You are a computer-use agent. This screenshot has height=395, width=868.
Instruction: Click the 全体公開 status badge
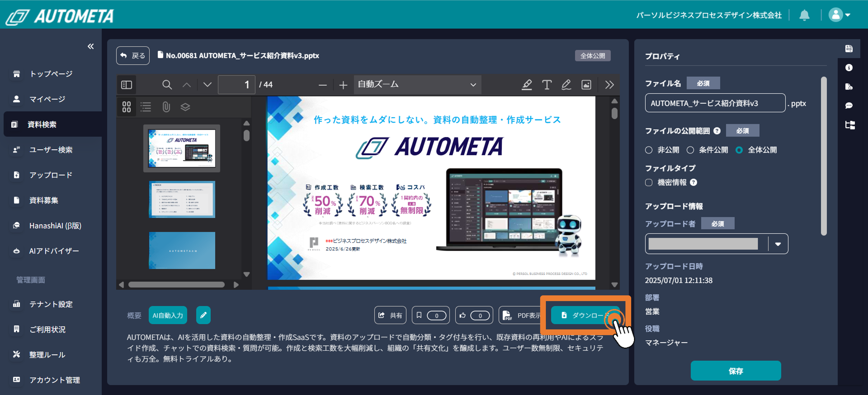coord(593,56)
